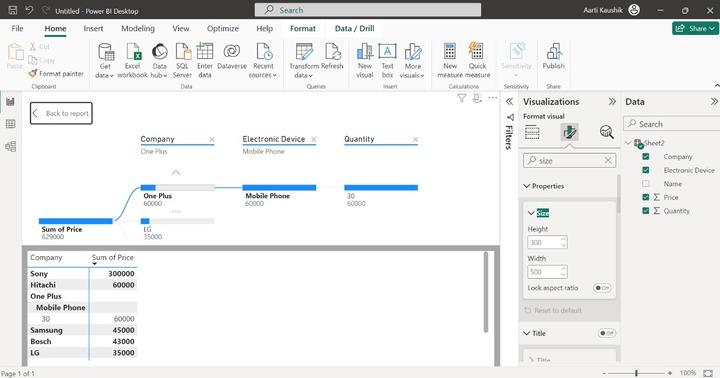This screenshot has width=720, height=378.
Task: Uncheck the Price field checkbox
Action: (x=646, y=197)
